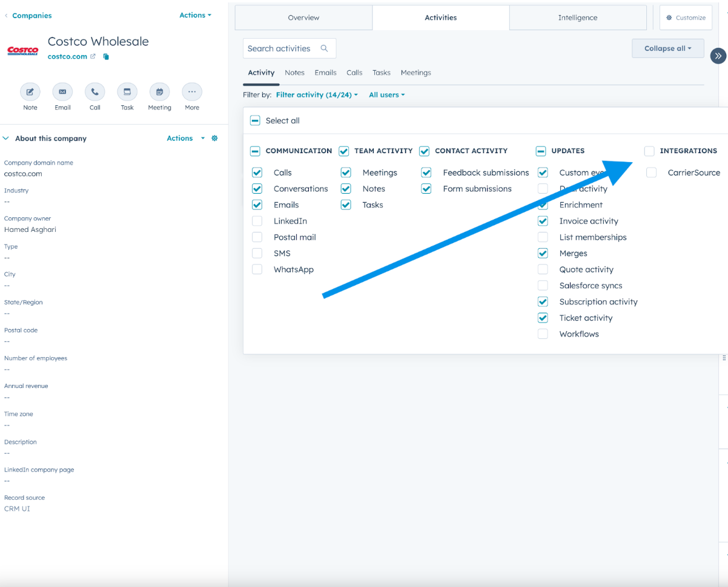The height and width of the screenshot is (587, 728).
Task: Select the Emails sub-tab
Action: tap(325, 73)
